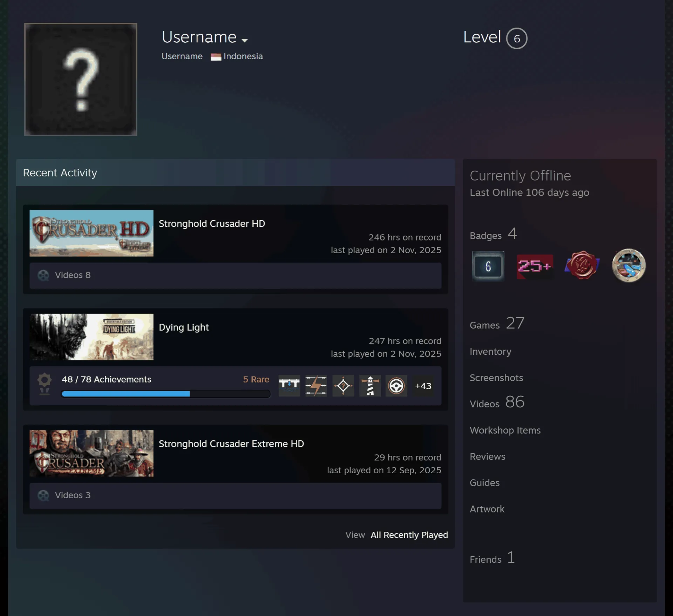Open the profile avatar image
The image size is (673, 616).
pos(81,79)
